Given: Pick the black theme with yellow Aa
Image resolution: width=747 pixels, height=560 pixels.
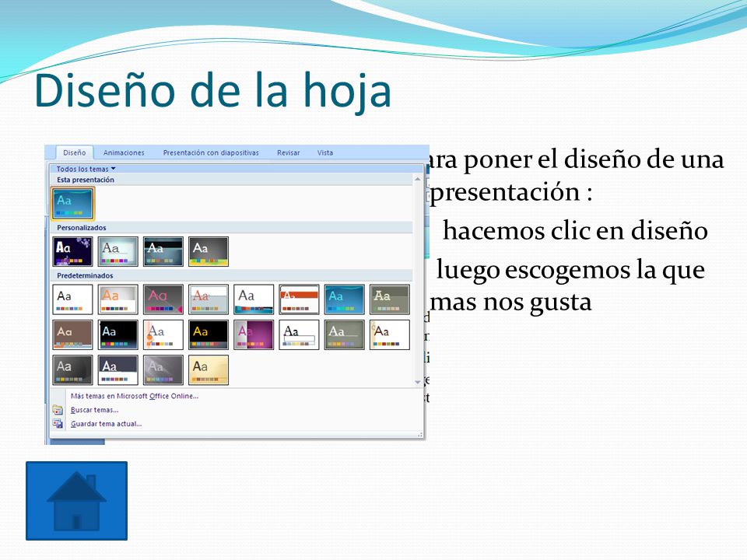Looking at the screenshot, I should 209,334.
